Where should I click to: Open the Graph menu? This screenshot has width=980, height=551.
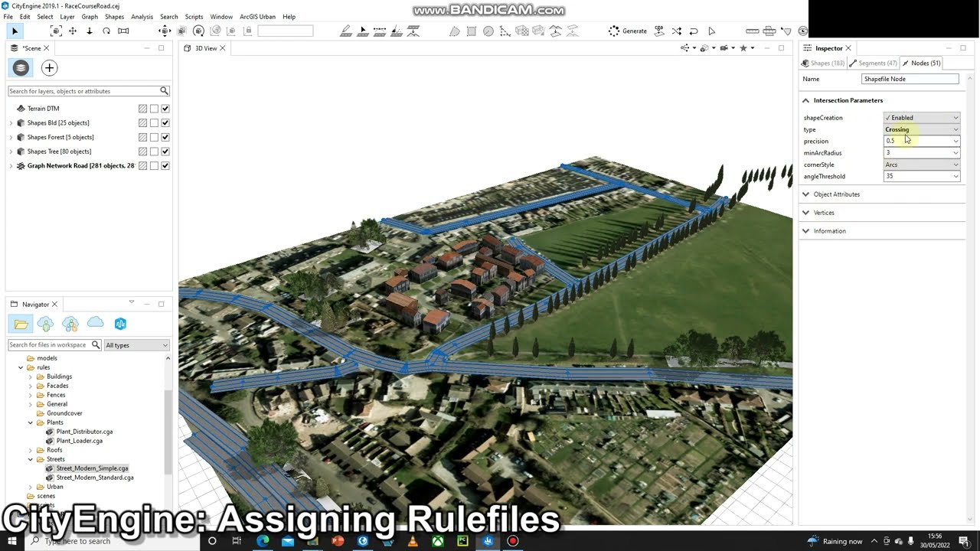click(x=90, y=17)
